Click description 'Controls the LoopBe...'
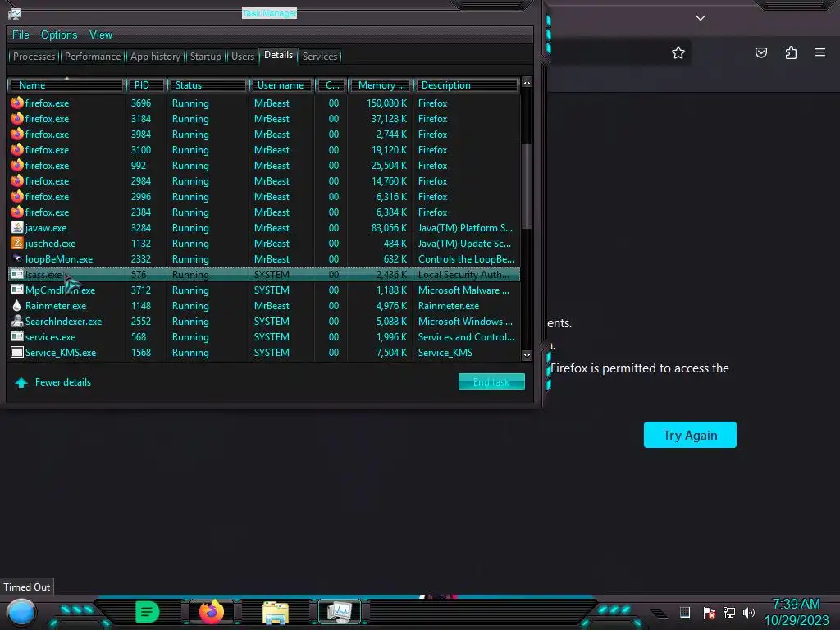This screenshot has height=630, width=840. (x=466, y=258)
